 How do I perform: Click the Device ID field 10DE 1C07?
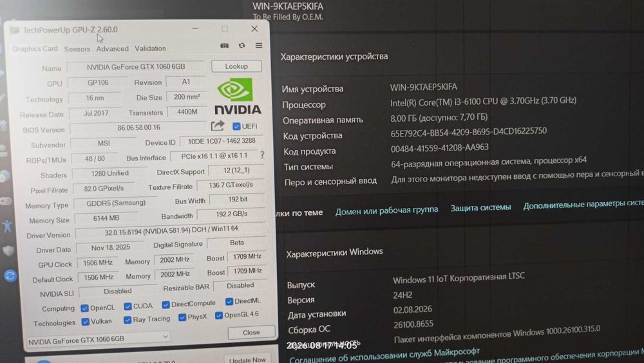pos(222,141)
